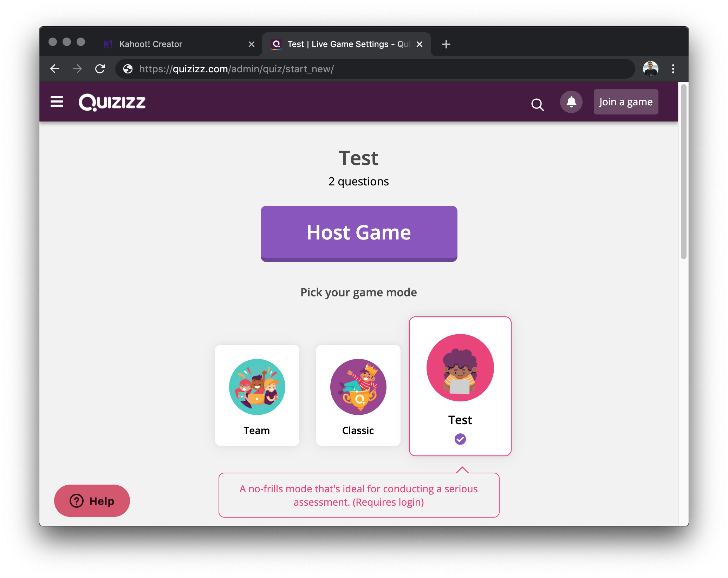The image size is (728, 578).
Task: Select the Classic radio button mode
Action: (359, 395)
